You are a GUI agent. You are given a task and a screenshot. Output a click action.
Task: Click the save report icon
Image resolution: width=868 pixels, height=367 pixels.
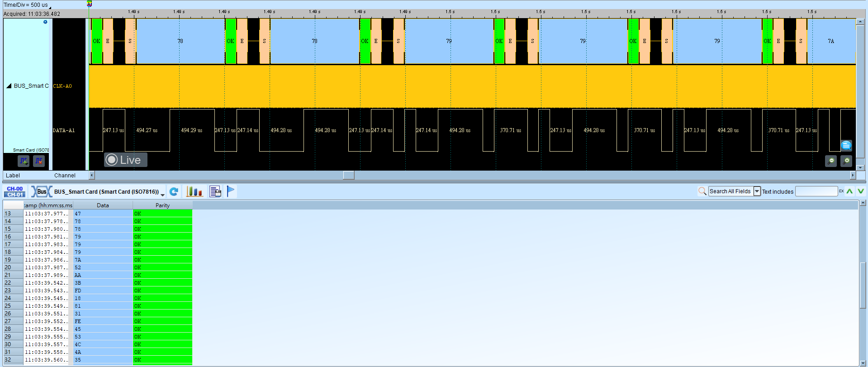(216, 191)
